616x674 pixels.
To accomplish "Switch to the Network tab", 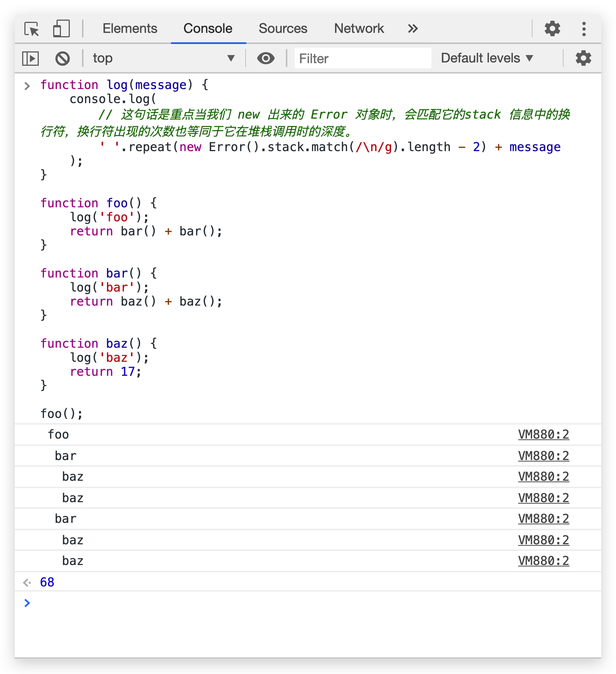I will [359, 29].
